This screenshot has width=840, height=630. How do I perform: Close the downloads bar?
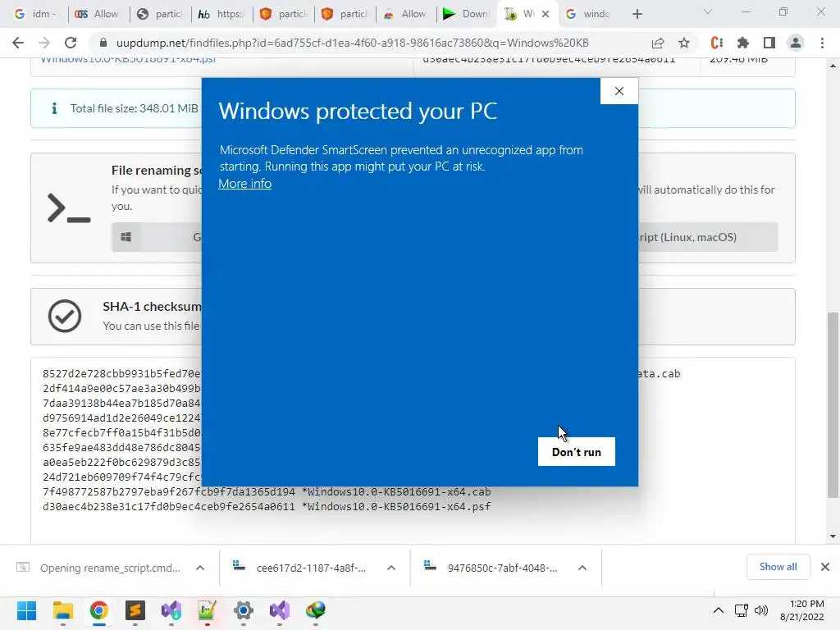[825, 567]
